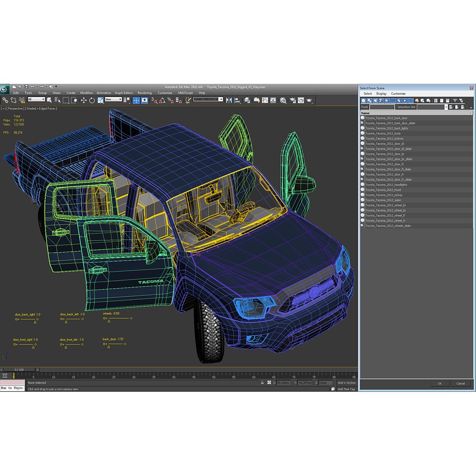476x476 pixels.
Task: Click the New Scene quick-access icon
Action: click(14, 87)
